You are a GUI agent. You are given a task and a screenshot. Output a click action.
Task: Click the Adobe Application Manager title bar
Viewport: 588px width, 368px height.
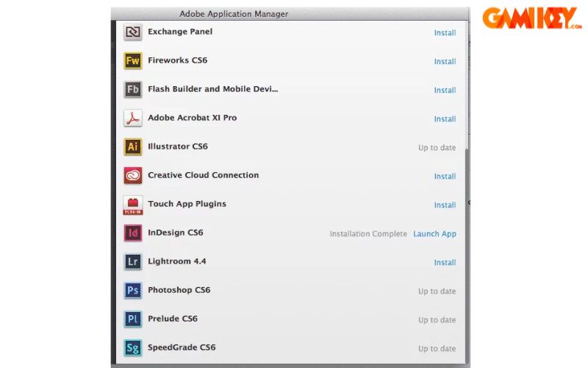[x=290, y=14]
